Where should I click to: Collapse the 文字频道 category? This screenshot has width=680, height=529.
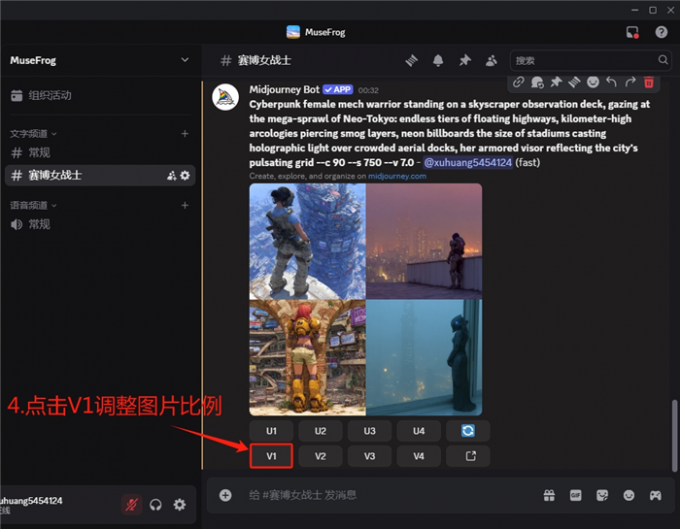33,134
